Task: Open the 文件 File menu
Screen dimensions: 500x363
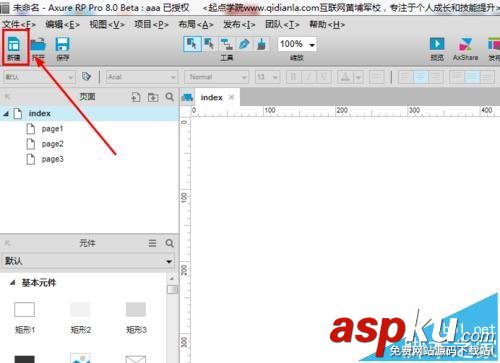Action: coord(19,25)
